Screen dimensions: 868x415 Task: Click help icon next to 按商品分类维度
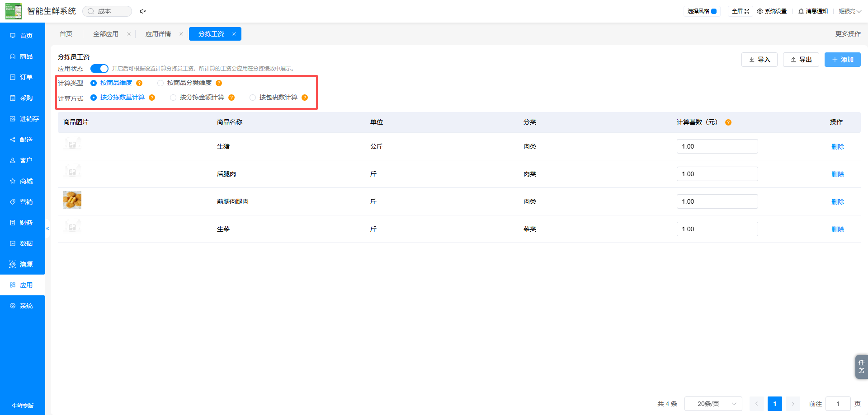click(x=219, y=83)
